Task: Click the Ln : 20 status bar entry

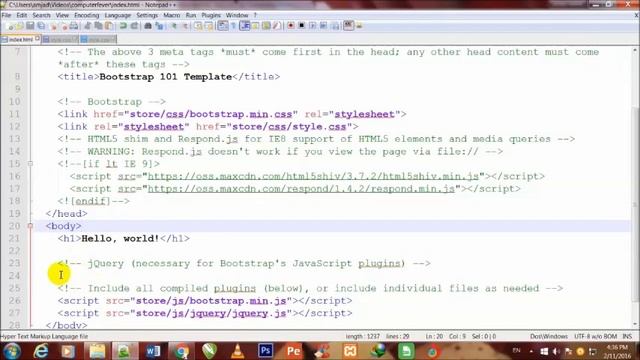Action: click(434, 336)
